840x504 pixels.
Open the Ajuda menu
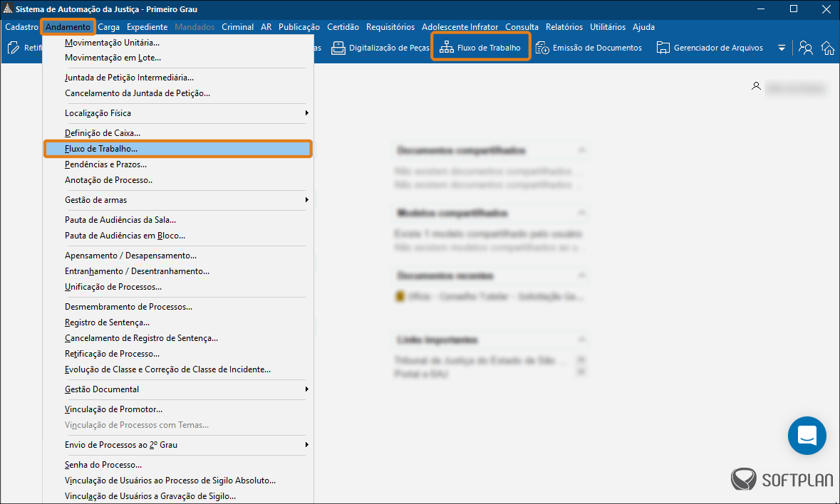643,27
